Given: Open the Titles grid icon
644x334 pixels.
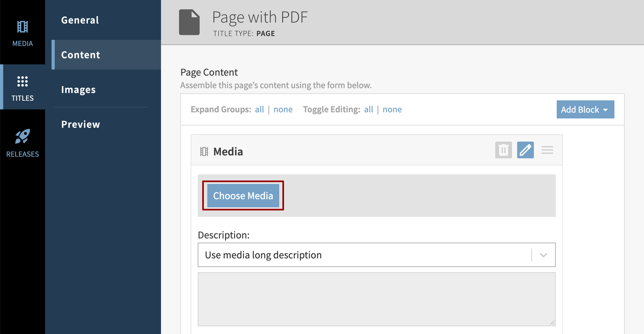Looking at the screenshot, I should pyautogui.click(x=23, y=81).
